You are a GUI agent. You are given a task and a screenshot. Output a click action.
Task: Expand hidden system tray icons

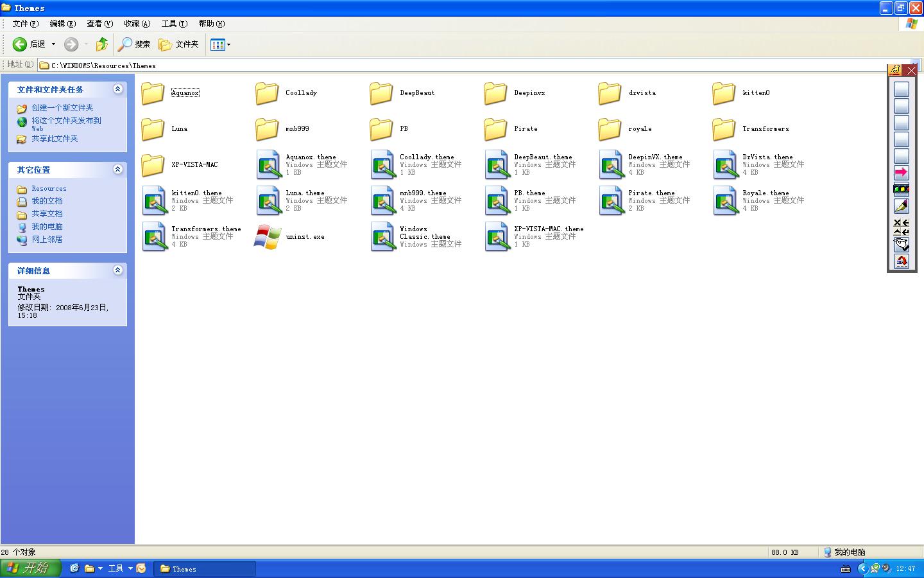click(x=862, y=568)
